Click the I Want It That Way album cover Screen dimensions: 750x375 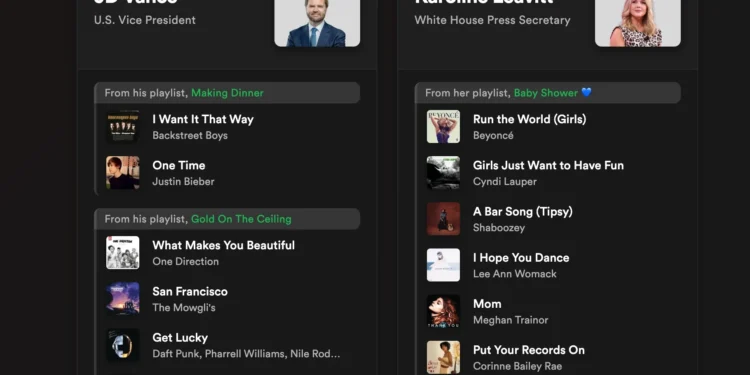pyautogui.click(x=123, y=127)
